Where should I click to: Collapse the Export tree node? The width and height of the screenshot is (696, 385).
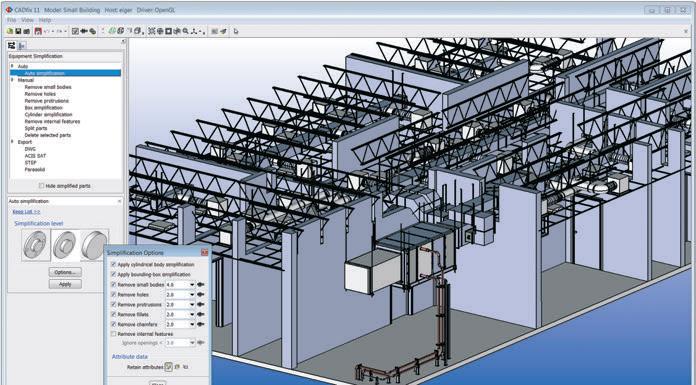[12, 142]
